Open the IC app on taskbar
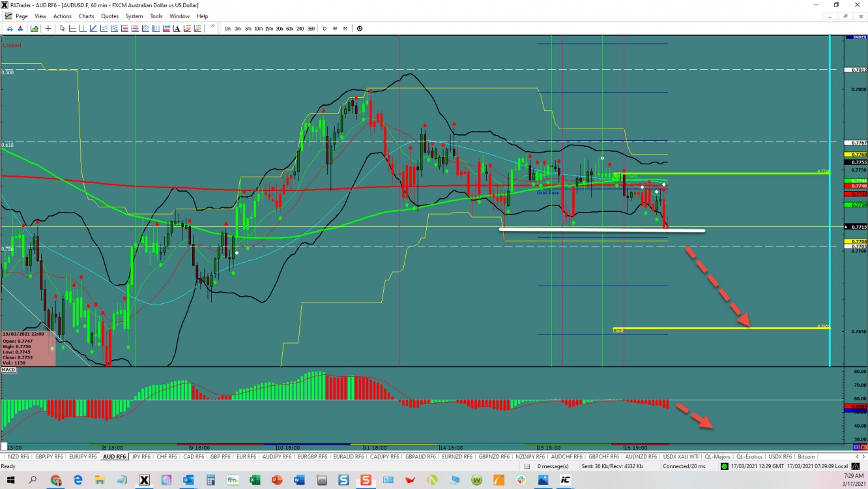The width and height of the screenshot is (868, 489). click(566, 481)
